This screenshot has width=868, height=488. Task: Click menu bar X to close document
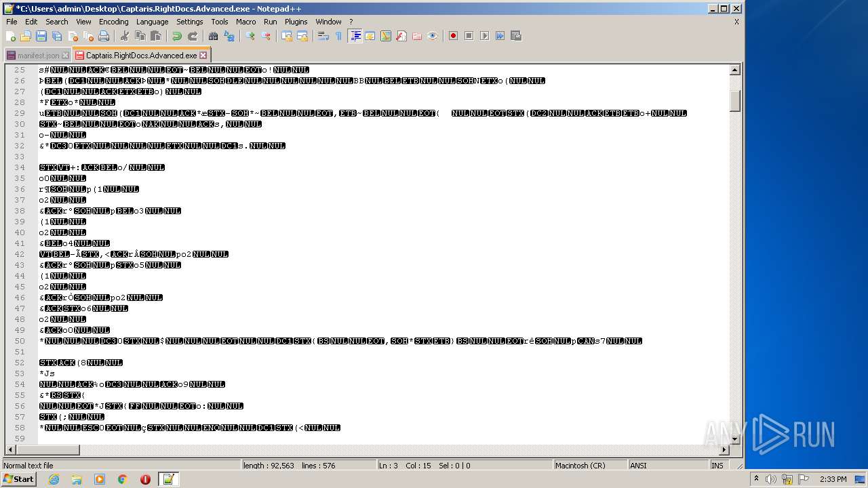coord(736,22)
